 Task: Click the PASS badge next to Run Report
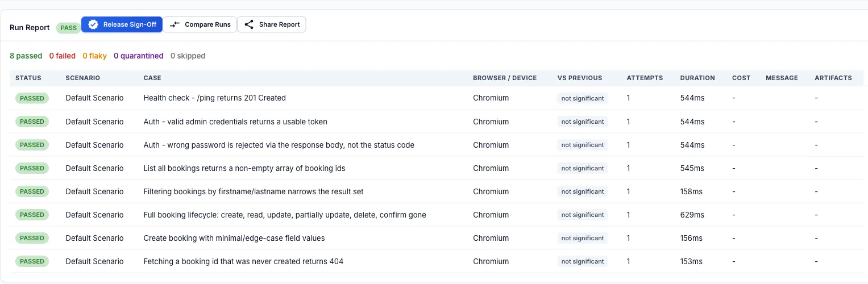point(69,28)
